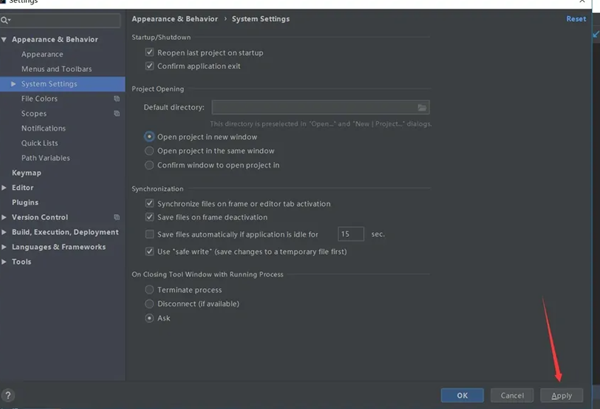Uncheck Confirm application exit
Screen dimensions: 600x409
(x=150, y=66)
